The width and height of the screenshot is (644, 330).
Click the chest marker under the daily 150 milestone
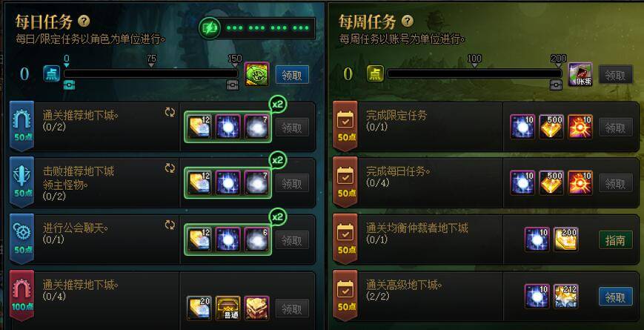click(x=232, y=85)
